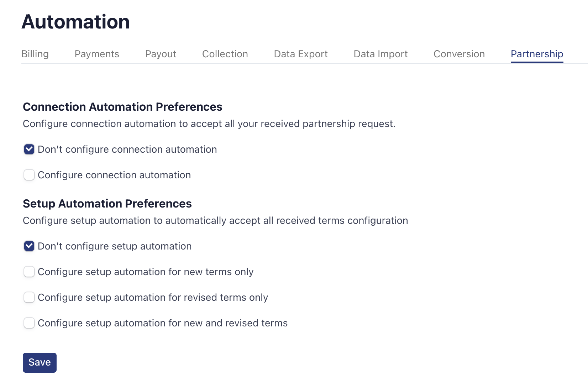
Task: Click the active Partnership tab
Action: click(537, 54)
